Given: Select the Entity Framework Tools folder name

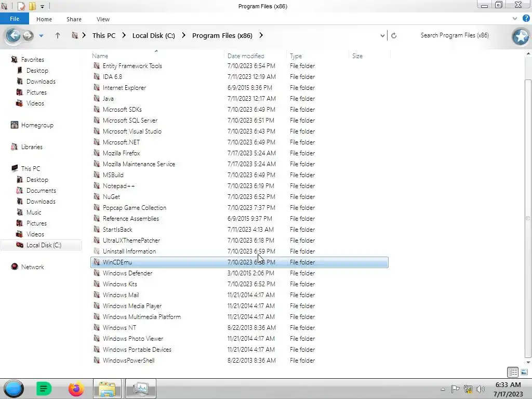Looking at the screenshot, I should (132, 66).
